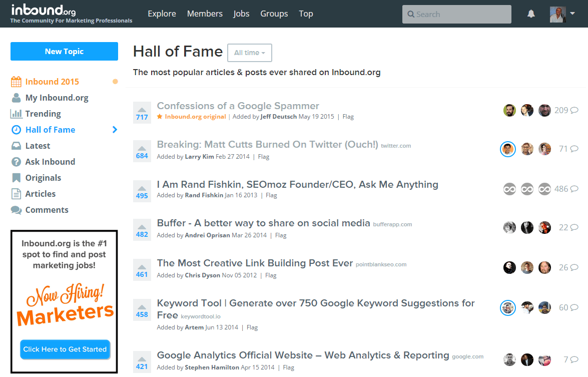This screenshot has height=377, width=588.
Task: Click the Latest inbox tray icon
Action: point(16,146)
